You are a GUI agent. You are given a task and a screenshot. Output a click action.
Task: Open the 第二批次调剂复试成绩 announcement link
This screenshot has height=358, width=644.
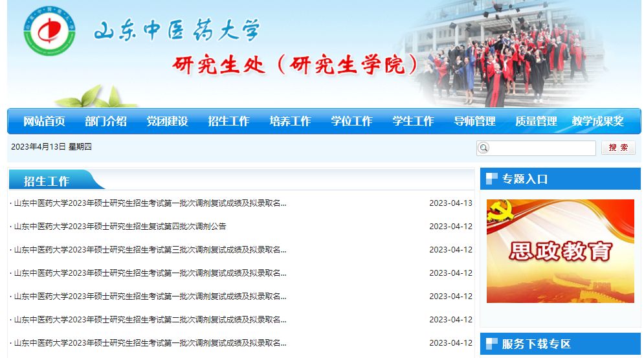pos(150,320)
